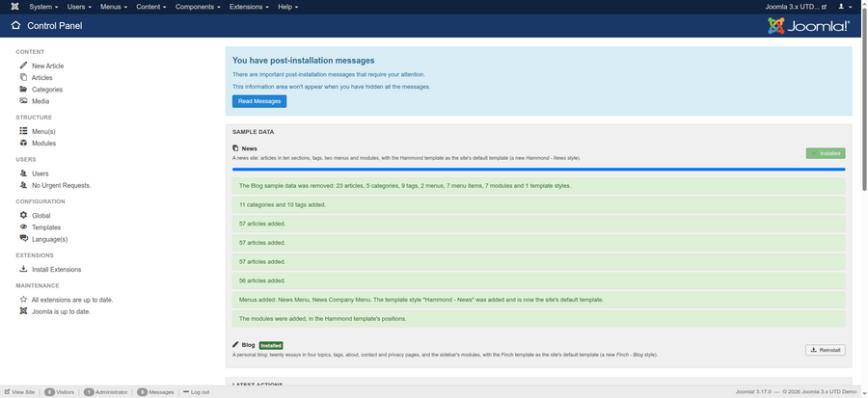Click the Global configuration gear icon
Viewport: 868px width, 398px height.
[23, 215]
